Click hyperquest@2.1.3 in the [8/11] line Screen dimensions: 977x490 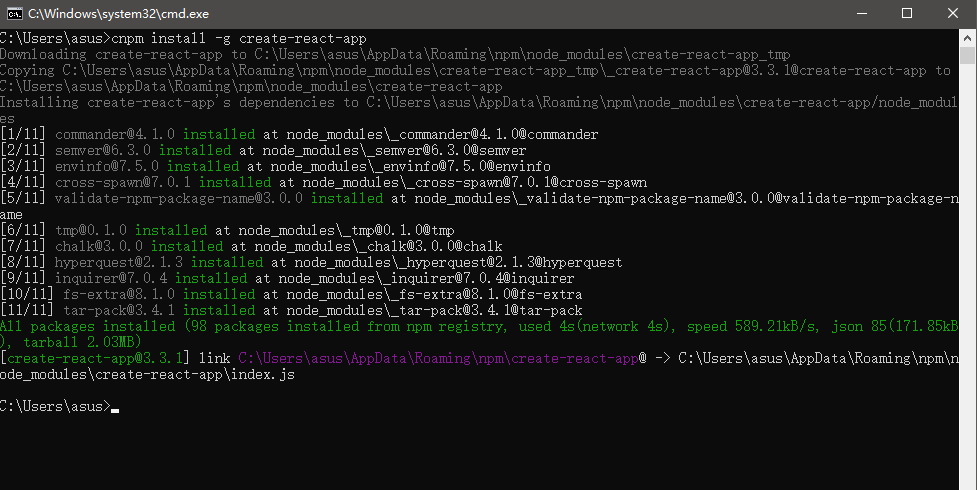click(118, 262)
